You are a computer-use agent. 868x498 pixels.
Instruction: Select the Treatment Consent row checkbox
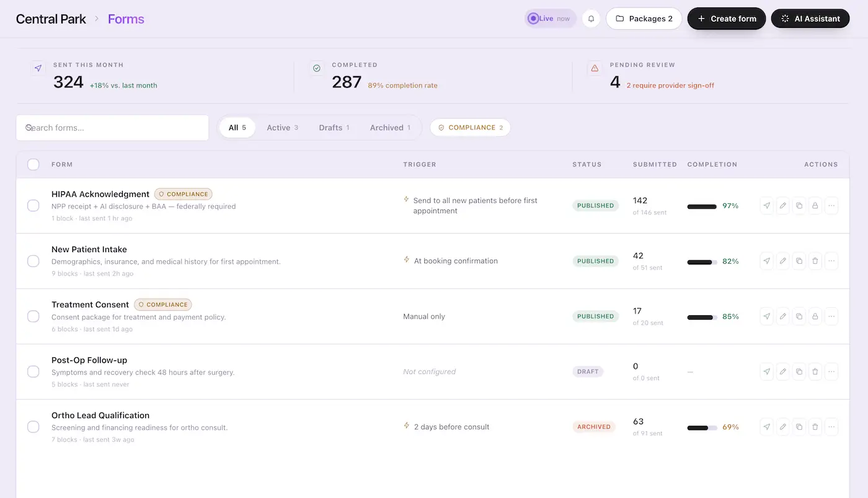click(33, 317)
